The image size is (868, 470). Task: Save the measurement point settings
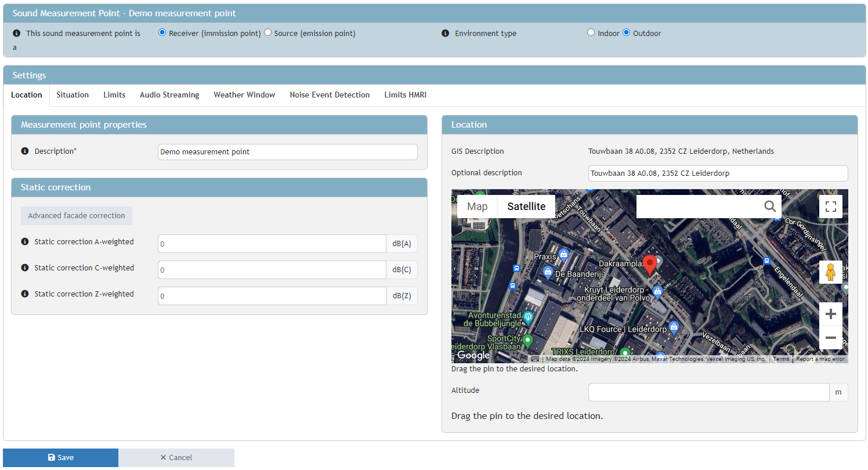pyautogui.click(x=60, y=458)
